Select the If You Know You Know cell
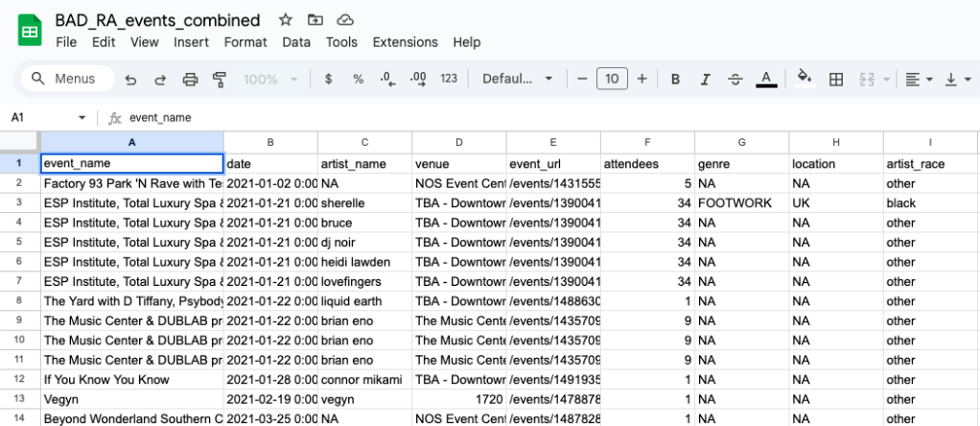The image size is (980, 426). pyautogui.click(x=132, y=380)
